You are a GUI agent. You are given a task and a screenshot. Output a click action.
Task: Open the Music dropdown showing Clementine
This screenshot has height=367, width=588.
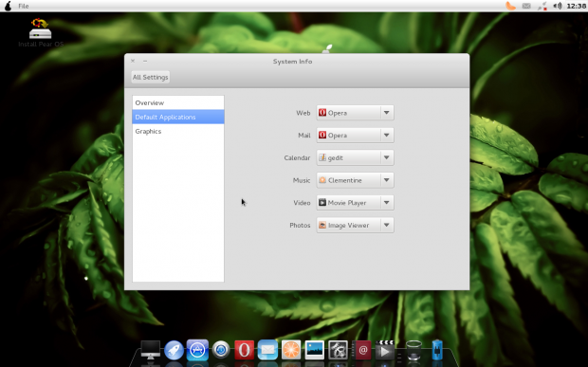click(355, 180)
